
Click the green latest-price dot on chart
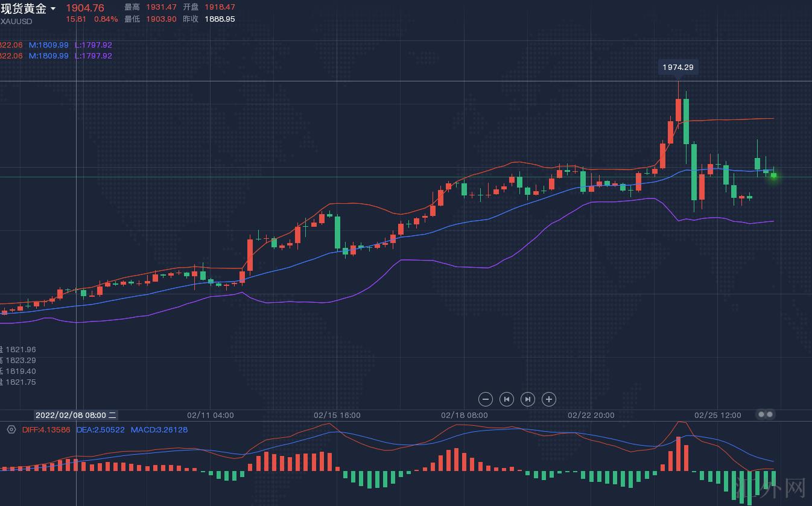click(773, 176)
